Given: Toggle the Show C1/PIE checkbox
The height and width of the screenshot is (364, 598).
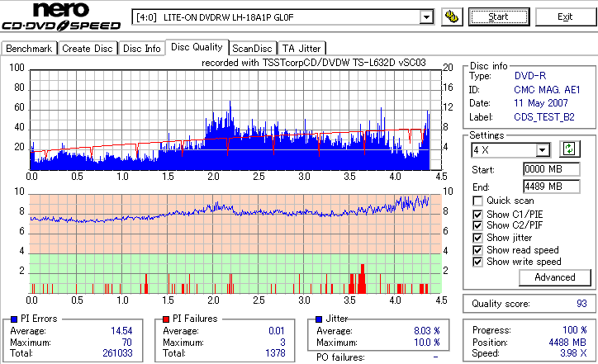Looking at the screenshot, I should click(477, 215).
